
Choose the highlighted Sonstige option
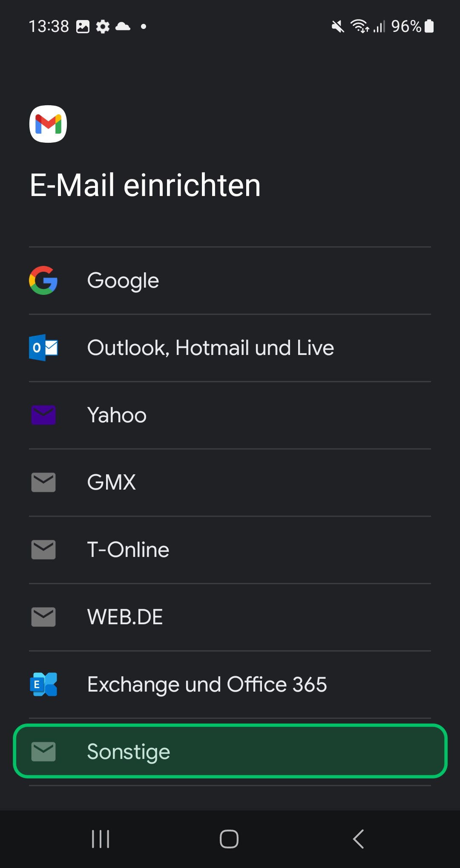click(x=230, y=751)
